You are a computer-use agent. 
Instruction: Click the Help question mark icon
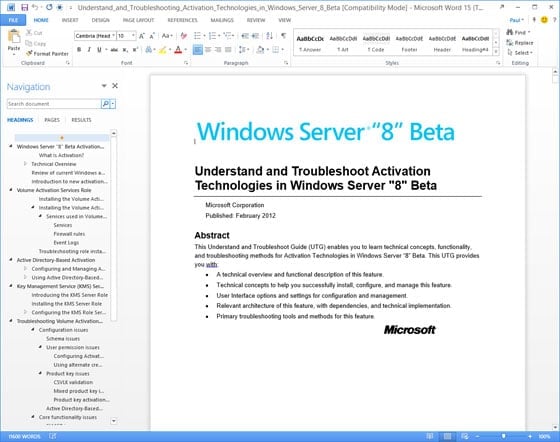click(x=554, y=20)
